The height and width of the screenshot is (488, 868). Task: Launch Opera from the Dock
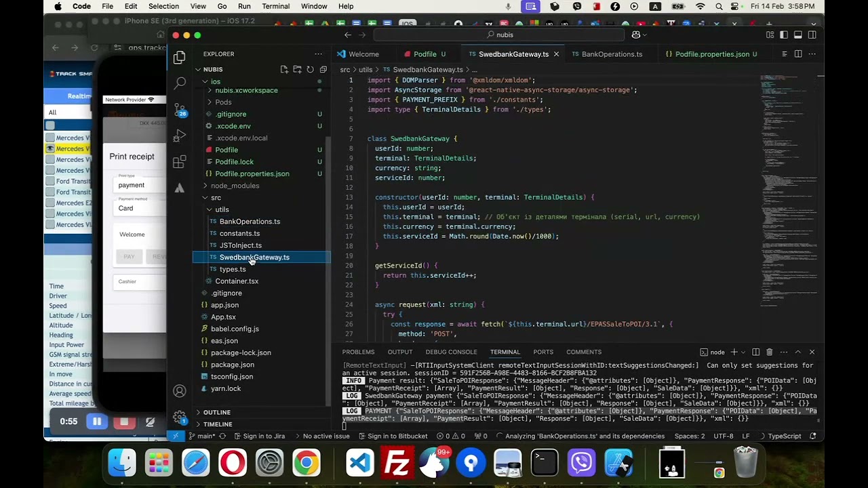coord(233,464)
